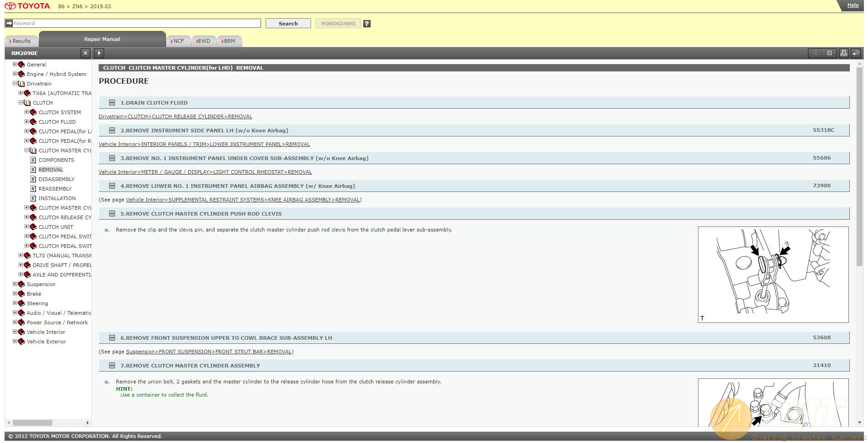
Task: Expand the TX6A automatic transmission node
Action: [20, 93]
